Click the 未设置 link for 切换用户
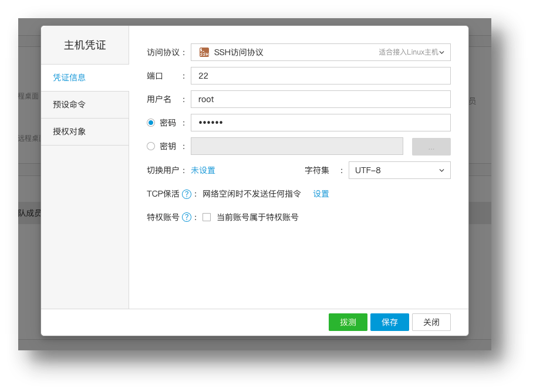The width and height of the screenshot is (533, 392). point(203,170)
